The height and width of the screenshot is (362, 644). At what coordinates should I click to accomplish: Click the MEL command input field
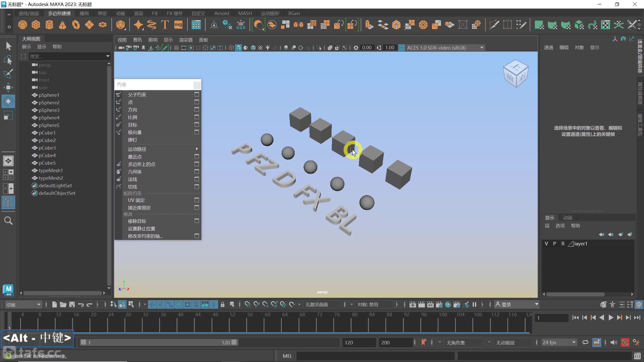376,356
